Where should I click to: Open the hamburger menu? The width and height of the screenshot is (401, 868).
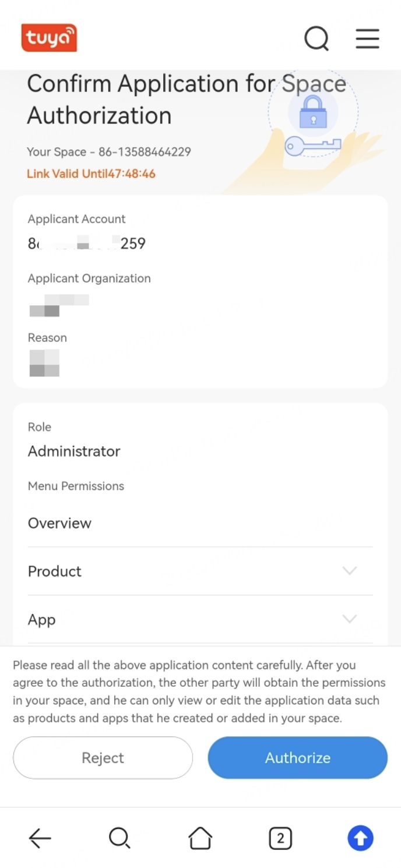367,39
